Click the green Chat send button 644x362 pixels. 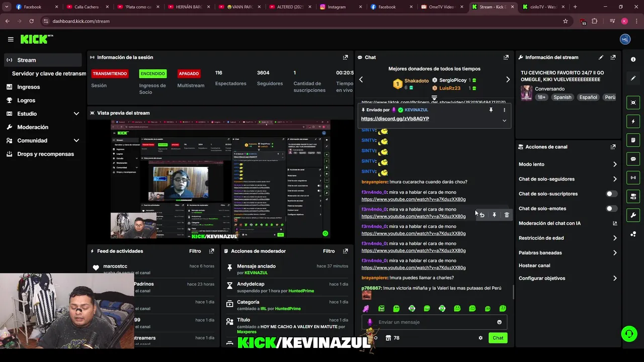click(498, 338)
